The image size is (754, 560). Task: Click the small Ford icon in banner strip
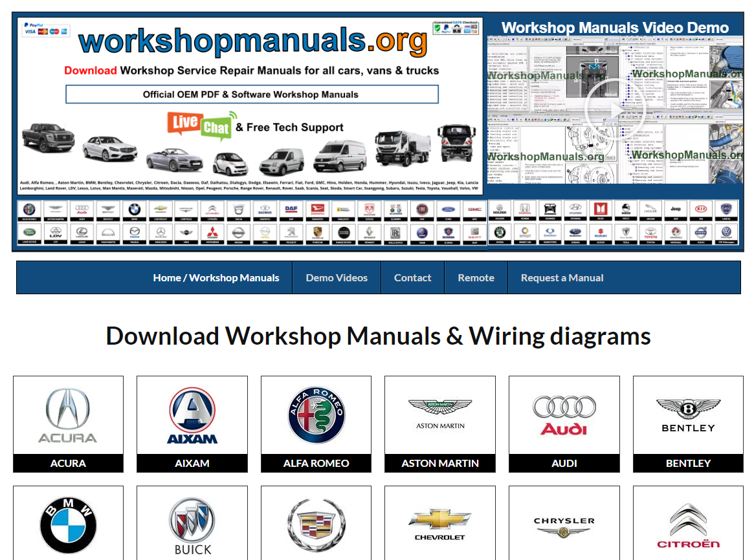click(x=448, y=211)
